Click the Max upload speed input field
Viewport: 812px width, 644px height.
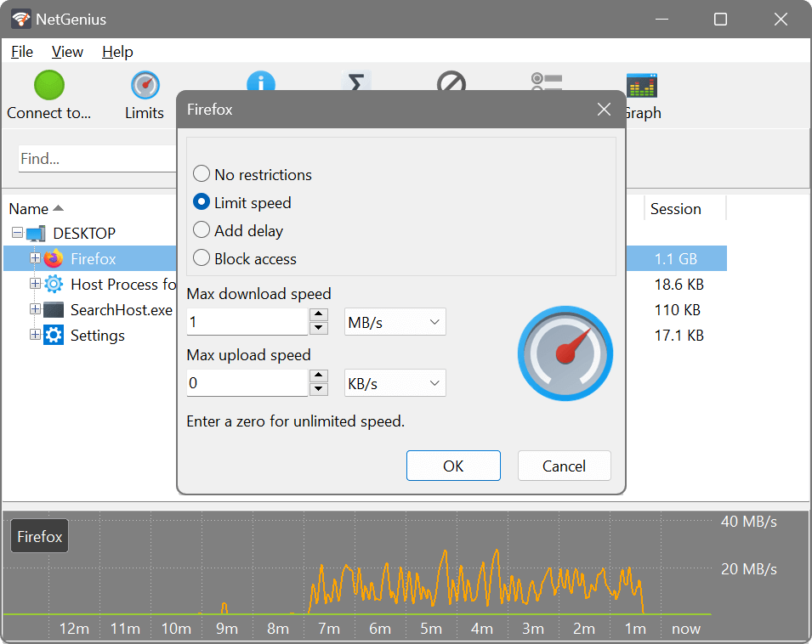[x=247, y=383]
